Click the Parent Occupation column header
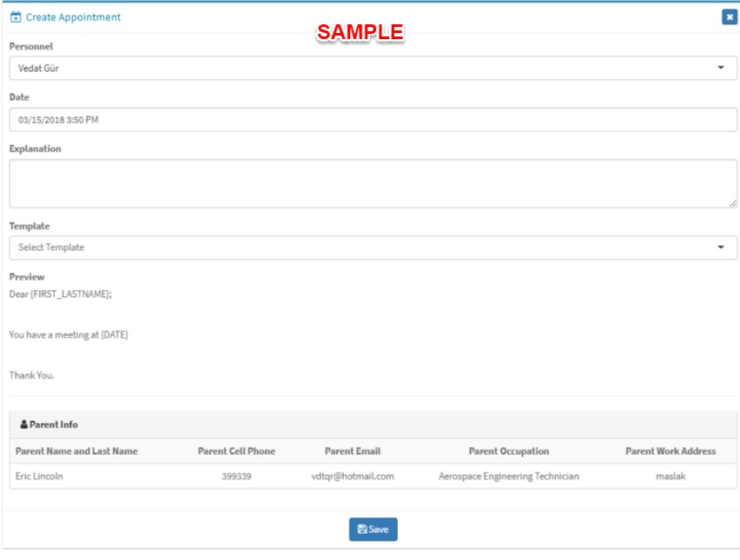 (x=509, y=451)
